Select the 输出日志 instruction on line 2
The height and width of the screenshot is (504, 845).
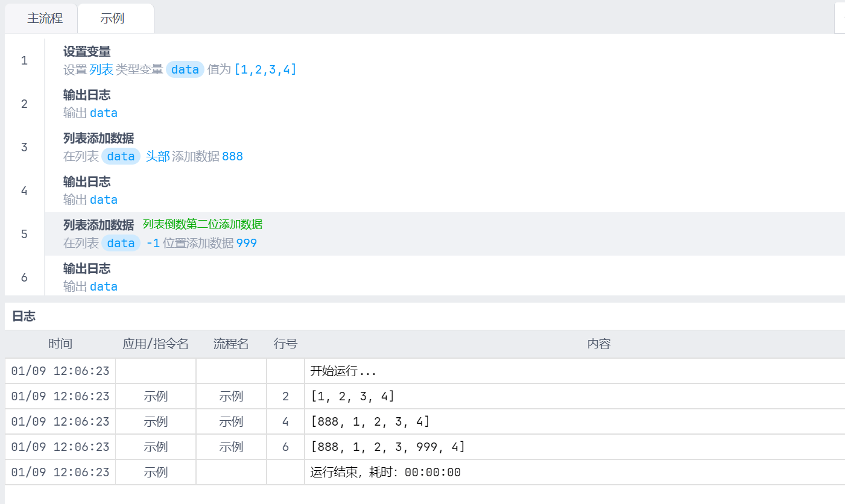87,95
